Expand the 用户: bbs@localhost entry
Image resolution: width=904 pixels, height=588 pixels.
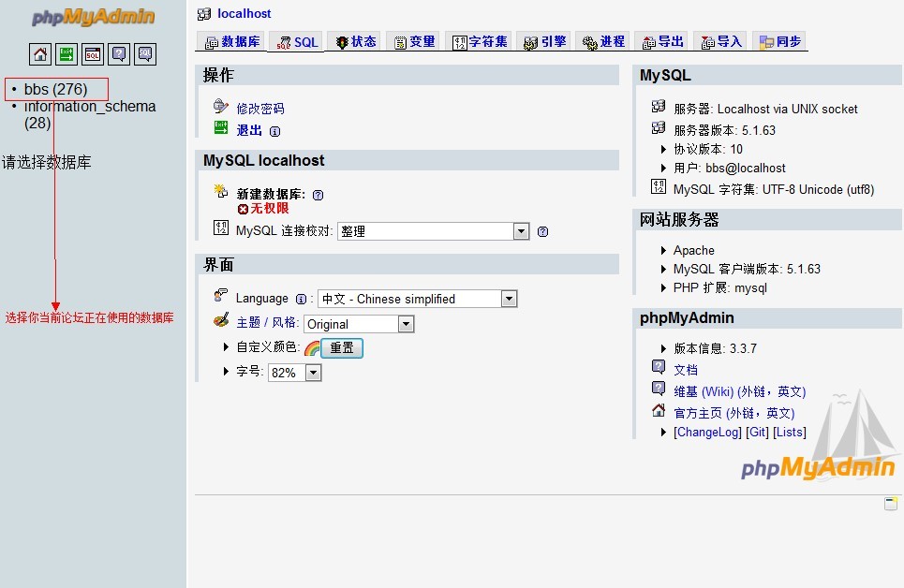(x=663, y=168)
